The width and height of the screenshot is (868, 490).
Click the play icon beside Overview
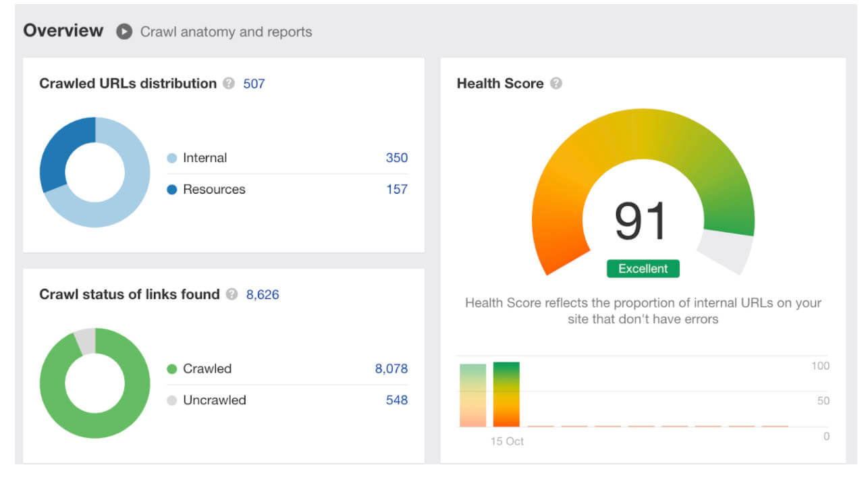pos(124,32)
